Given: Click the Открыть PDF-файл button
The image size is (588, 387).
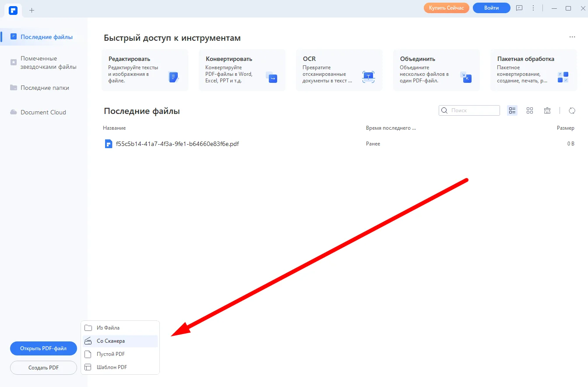Looking at the screenshot, I should (x=43, y=349).
